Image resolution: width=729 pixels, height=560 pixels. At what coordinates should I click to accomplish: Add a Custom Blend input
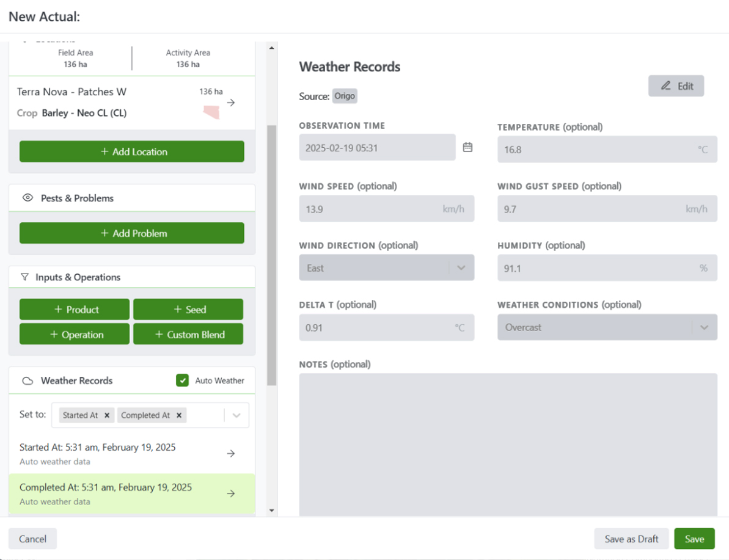pos(188,334)
